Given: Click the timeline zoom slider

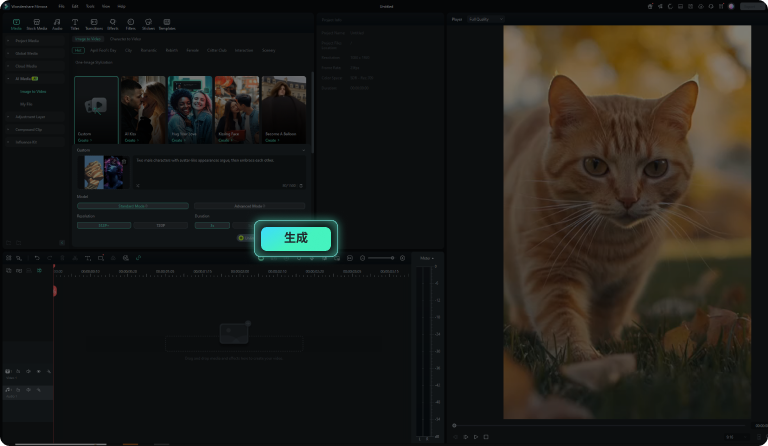Looking at the screenshot, I should point(381,258).
